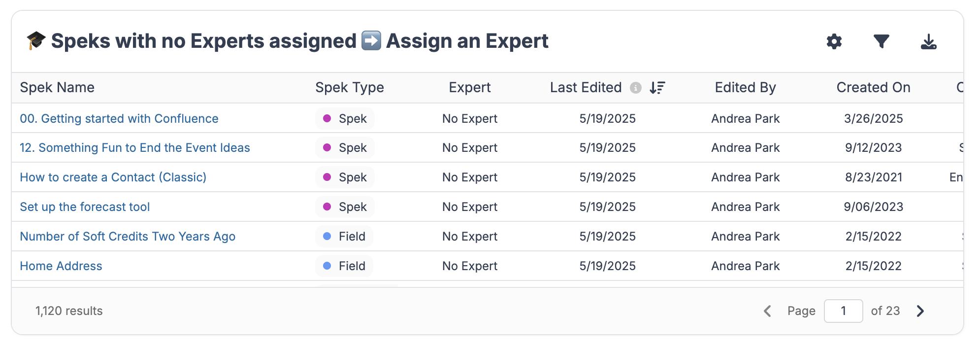Open the table settings gear icon
Viewport: 980px width, 349px height.
(x=834, y=41)
